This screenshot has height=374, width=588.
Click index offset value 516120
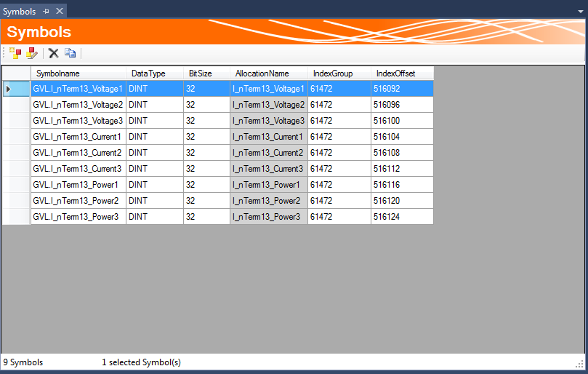403,201
